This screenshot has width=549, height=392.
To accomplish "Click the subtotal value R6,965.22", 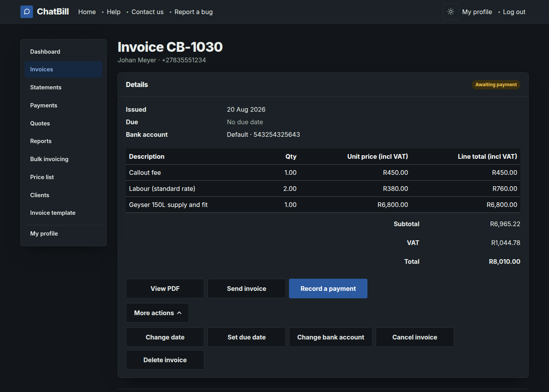I will click(x=505, y=224).
